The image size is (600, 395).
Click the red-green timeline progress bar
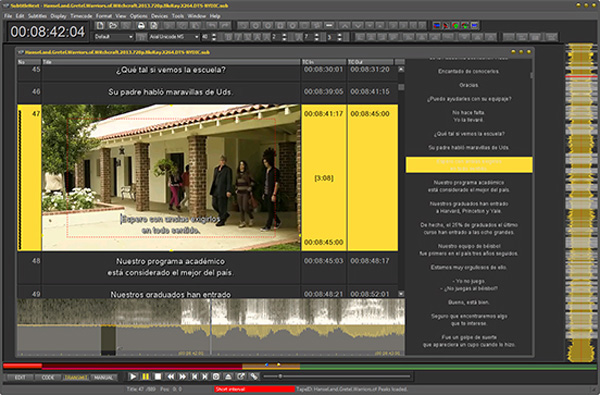click(x=300, y=367)
